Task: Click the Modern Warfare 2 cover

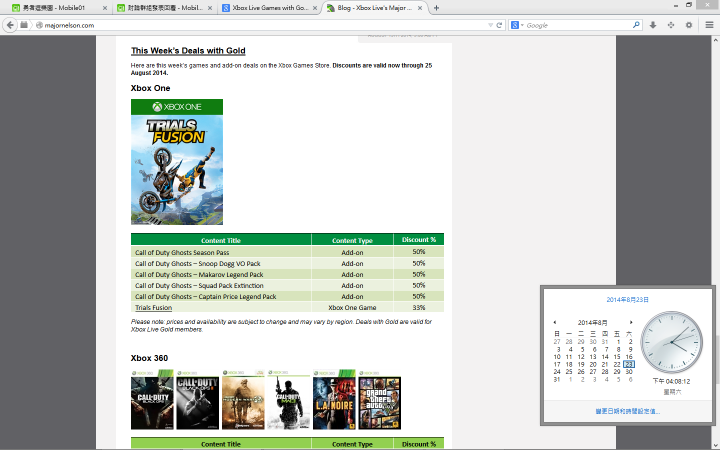Action: tap(243, 399)
